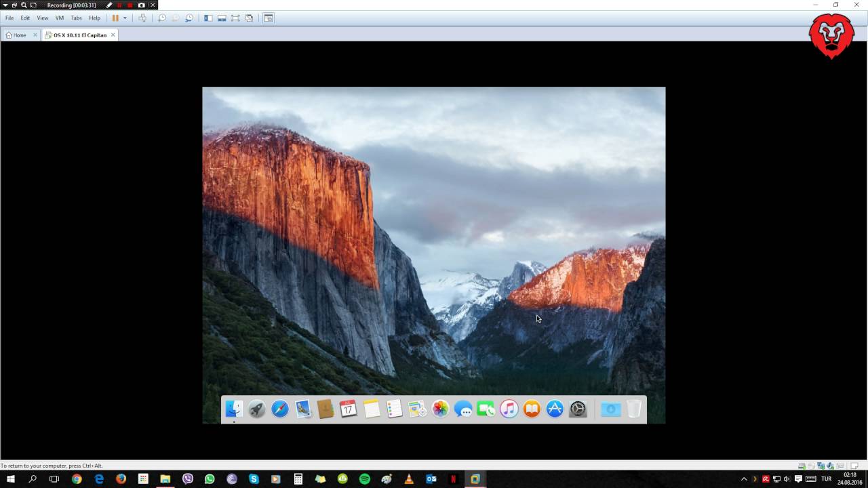Screen dimensions: 868x488
Task: Open the Notes app in dock
Action: pos(372,409)
